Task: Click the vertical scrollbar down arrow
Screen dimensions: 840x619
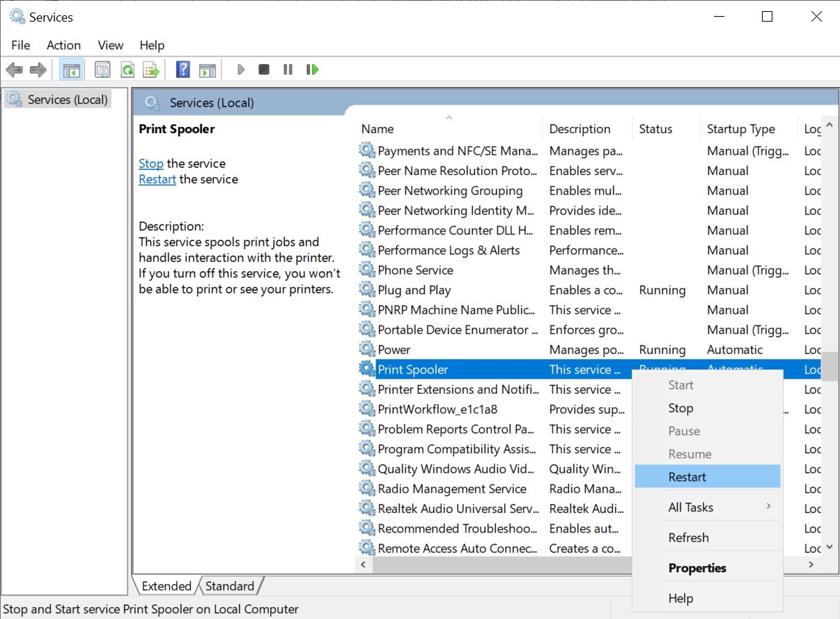Action: (829, 548)
